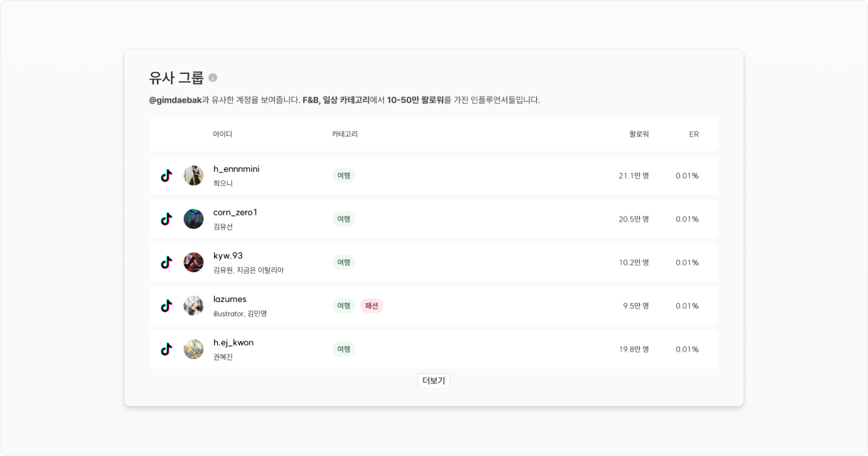
Task: Select the 여행 tag in the corn_zero1 row
Action: click(x=344, y=219)
